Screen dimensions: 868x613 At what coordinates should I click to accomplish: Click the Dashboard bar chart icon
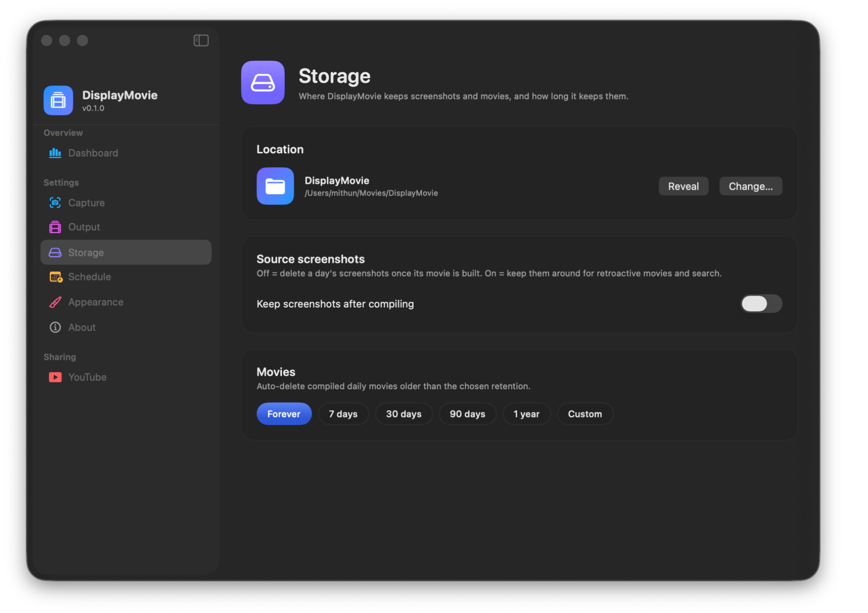click(55, 153)
